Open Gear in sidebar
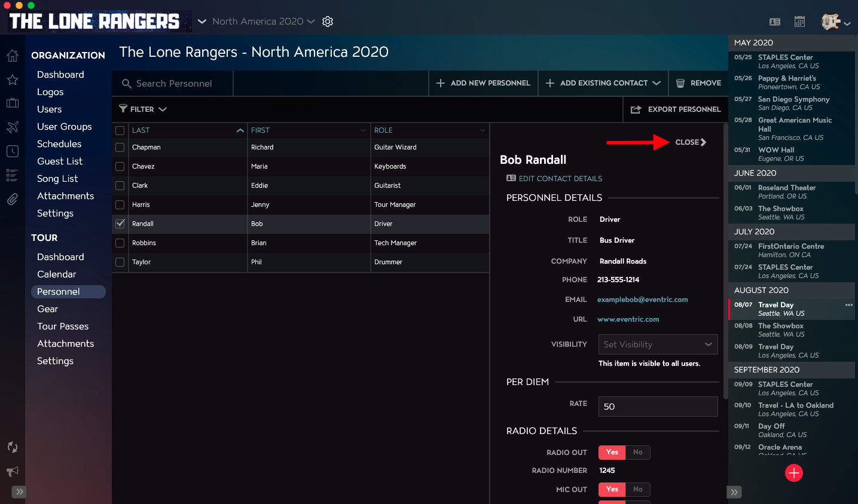The image size is (858, 504). pos(48,309)
